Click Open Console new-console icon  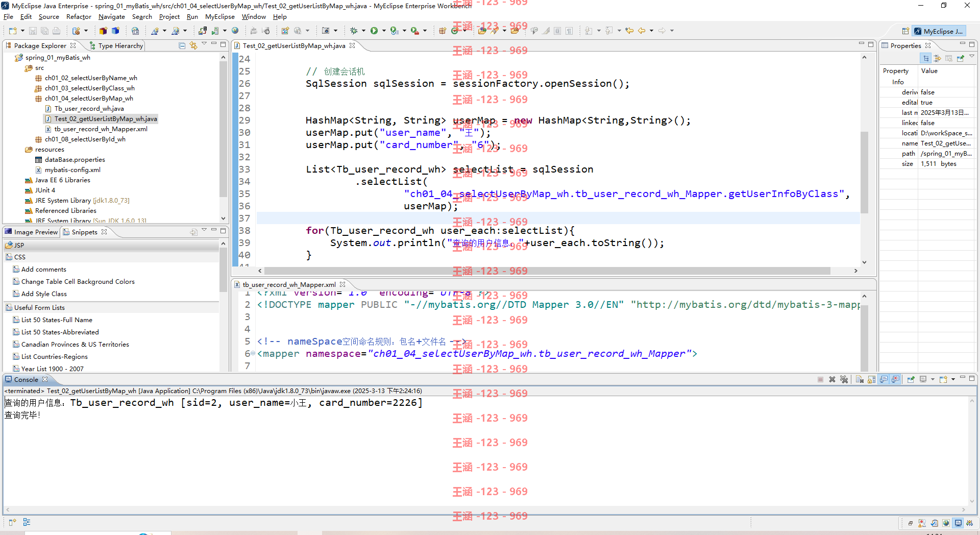(943, 379)
